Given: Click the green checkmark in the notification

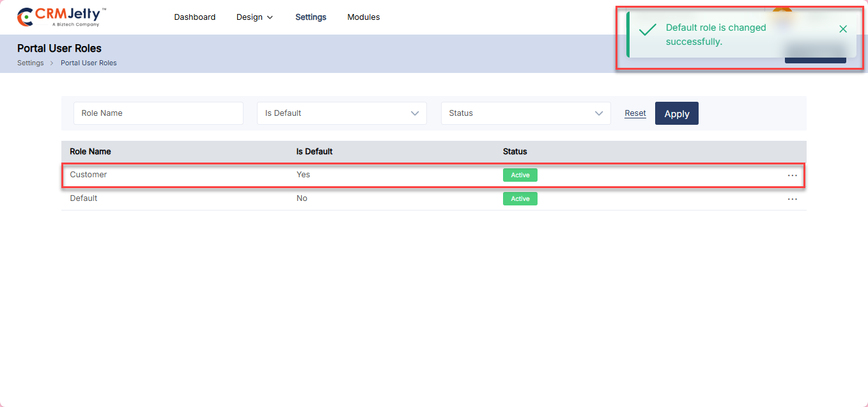Looking at the screenshot, I should click(647, 30).
